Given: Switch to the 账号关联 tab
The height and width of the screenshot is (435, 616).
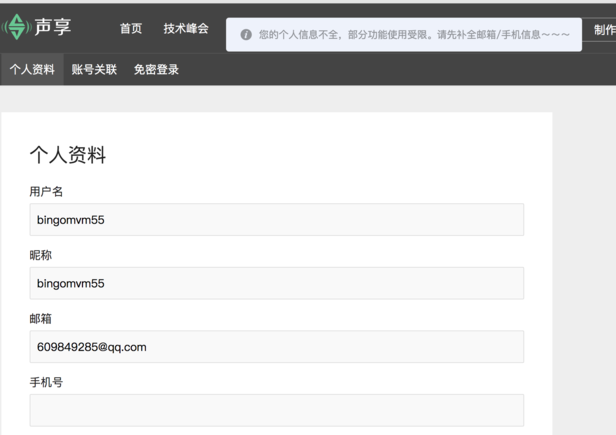Looking at the screenshot, I should [x=94, y=70].
